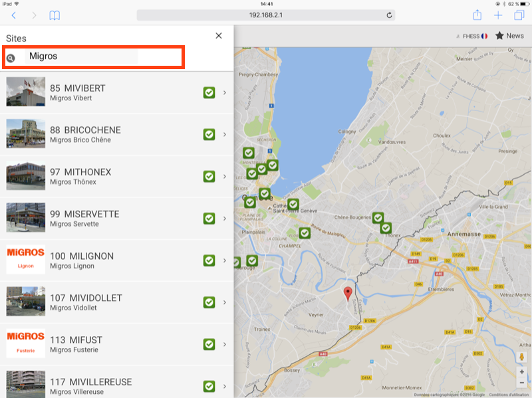
Task: Close the Sites panel
Action: (x=219, y=36)
